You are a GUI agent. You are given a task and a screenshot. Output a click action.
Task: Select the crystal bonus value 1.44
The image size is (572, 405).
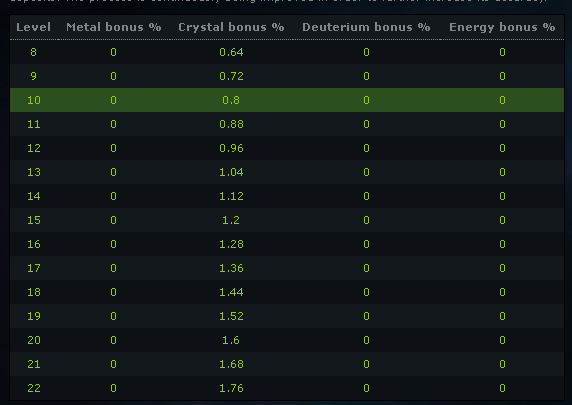231,292
